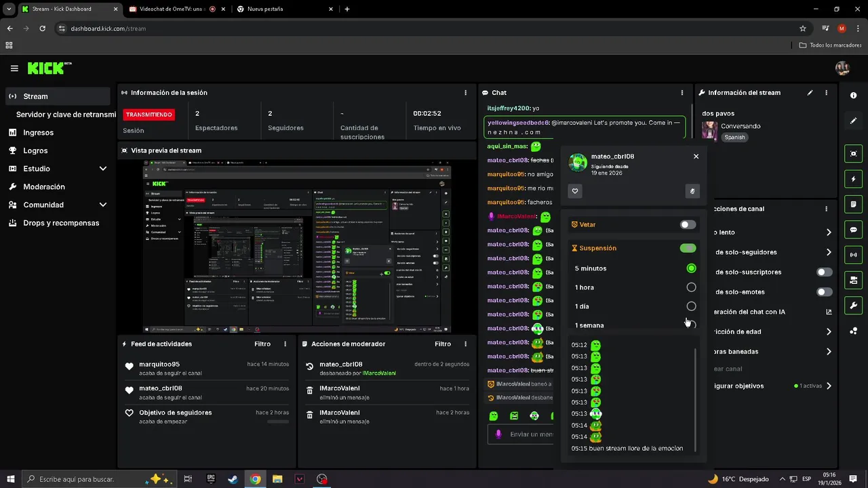Open Acciones de moderador three-dot menu
This screenshot has width=868, height=488.
coord(465,344)
